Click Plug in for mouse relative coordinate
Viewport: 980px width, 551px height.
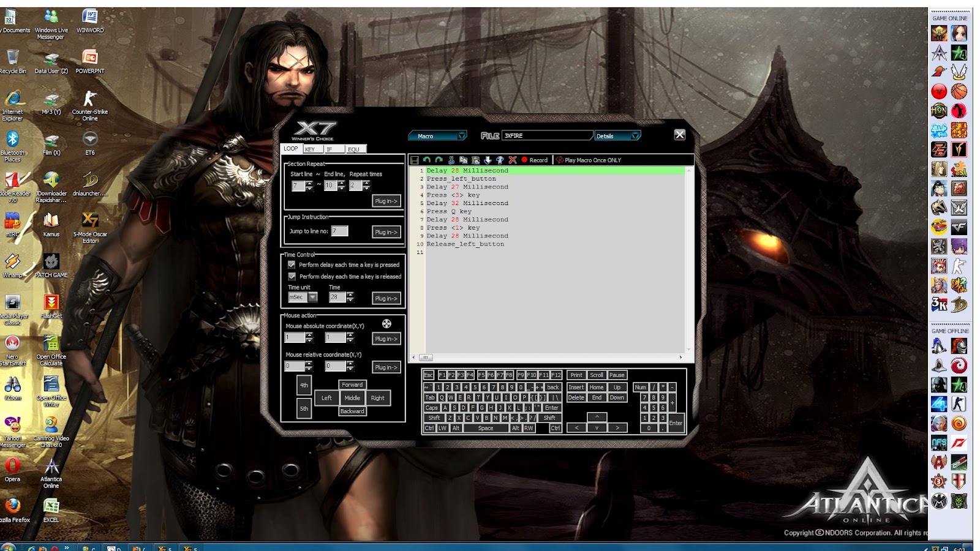point(386,367)
